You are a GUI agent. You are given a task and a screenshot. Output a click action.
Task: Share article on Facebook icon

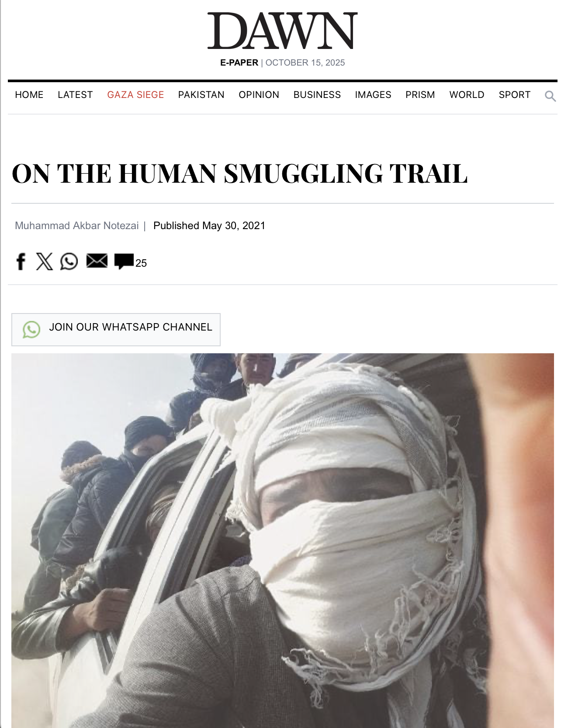[x=21, y=261]
